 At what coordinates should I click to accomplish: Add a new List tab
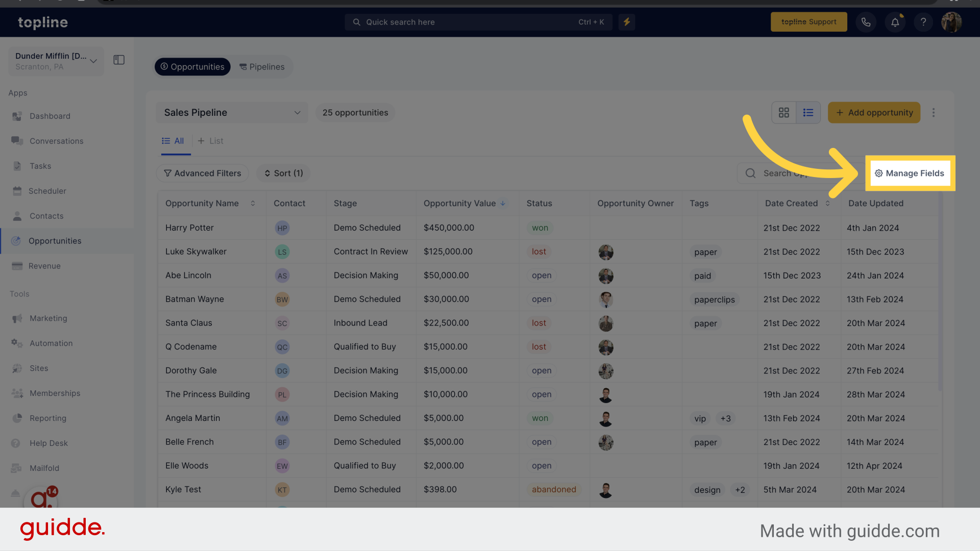(210, 141)
